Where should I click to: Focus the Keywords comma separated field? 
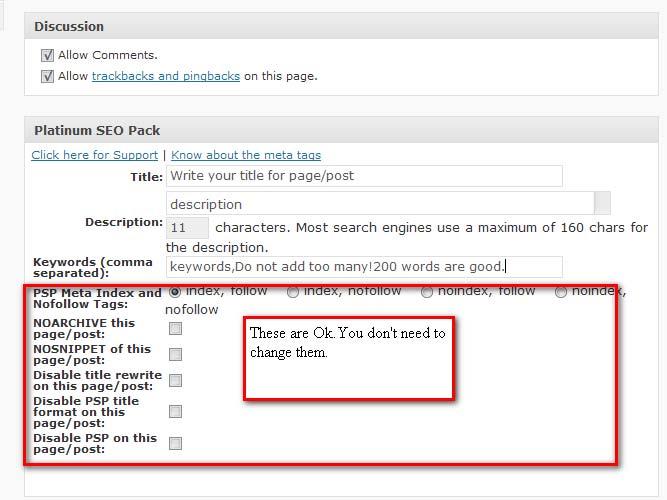[x=364, y=267]
